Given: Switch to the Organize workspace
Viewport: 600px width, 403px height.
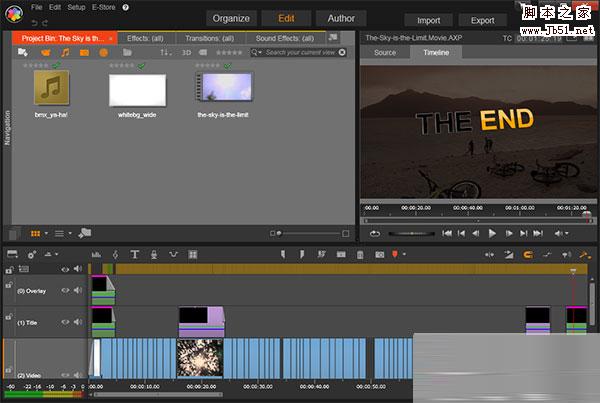Looking at the screenshot, I should click(231, 18).
